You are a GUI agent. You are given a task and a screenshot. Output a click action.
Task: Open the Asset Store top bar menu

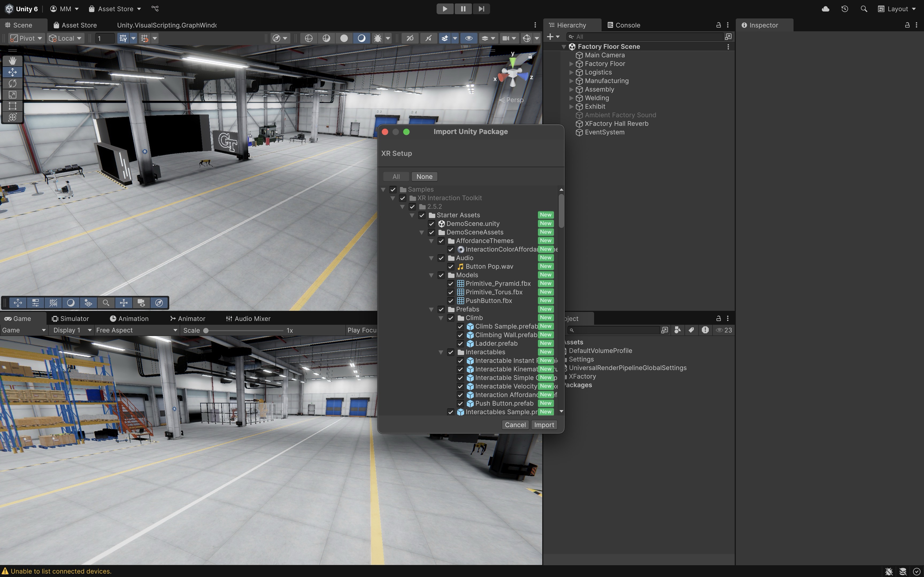coord(115,9)
